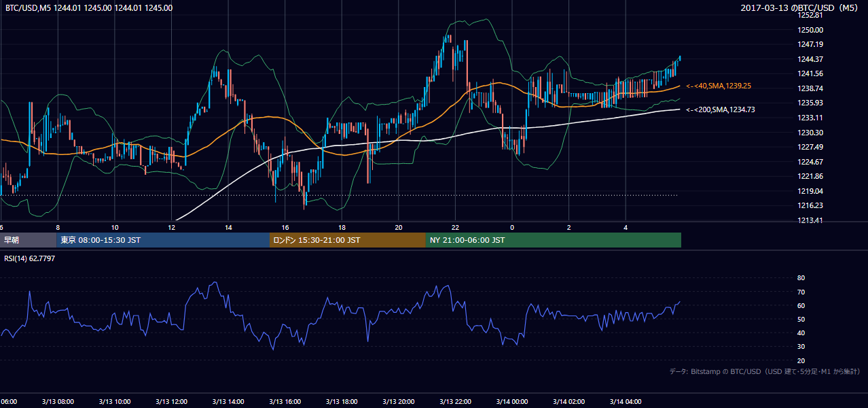Click the 1213.41 price axis label
Viewport: 868px width, 408px height.
(x=810, y=220)
